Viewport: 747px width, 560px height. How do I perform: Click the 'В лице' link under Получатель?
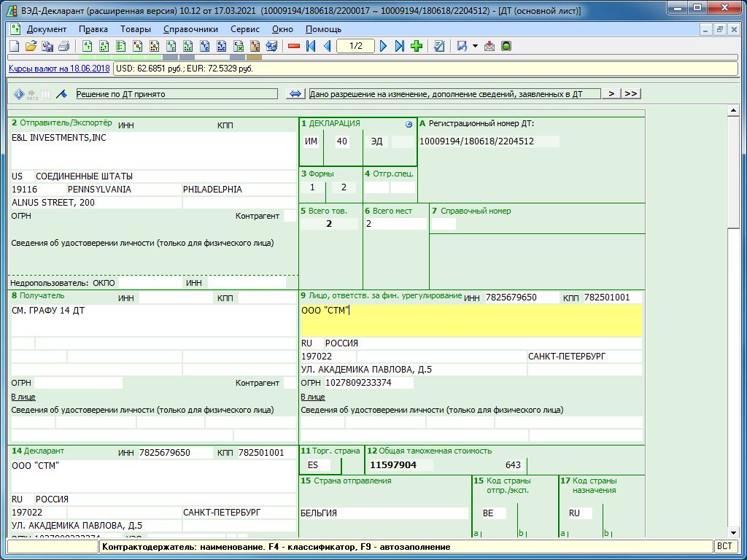(23, 397)
